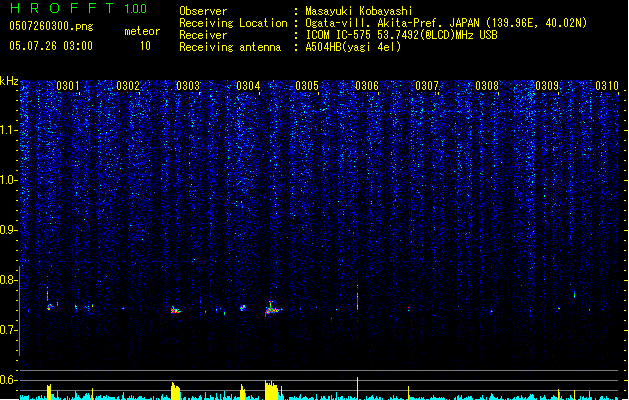Click the 0.6 kHz axis label
629x400 pixels.
[x=9, y=380]
